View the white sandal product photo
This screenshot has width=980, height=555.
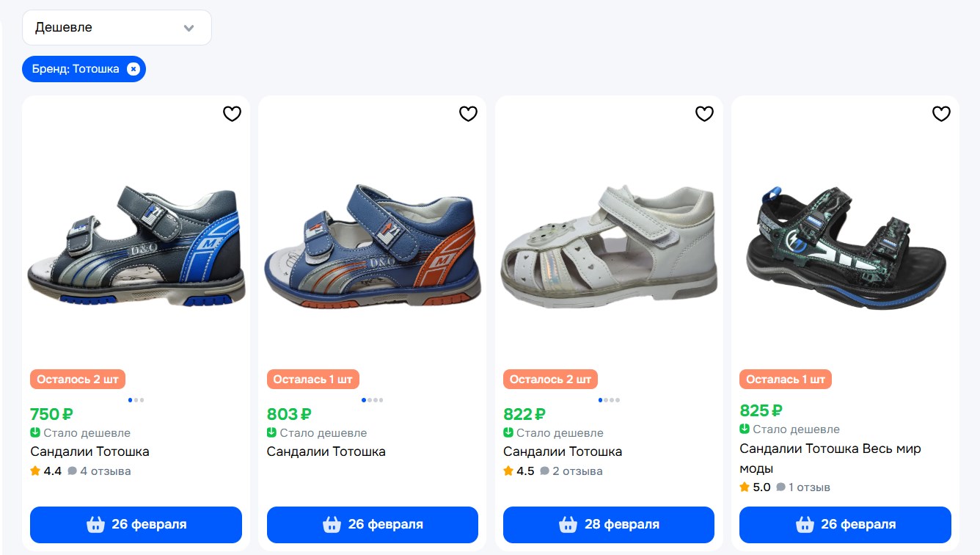[x=608, y=246]
